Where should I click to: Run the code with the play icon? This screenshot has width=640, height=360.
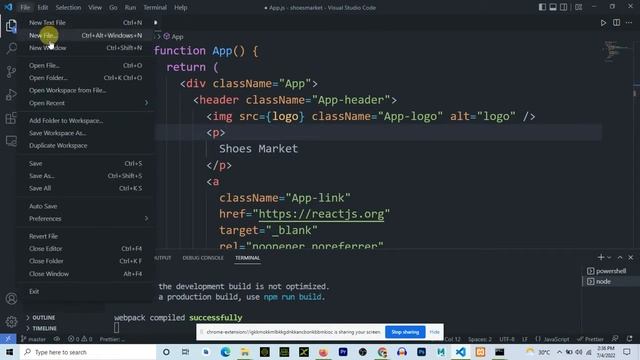[603, 23]
